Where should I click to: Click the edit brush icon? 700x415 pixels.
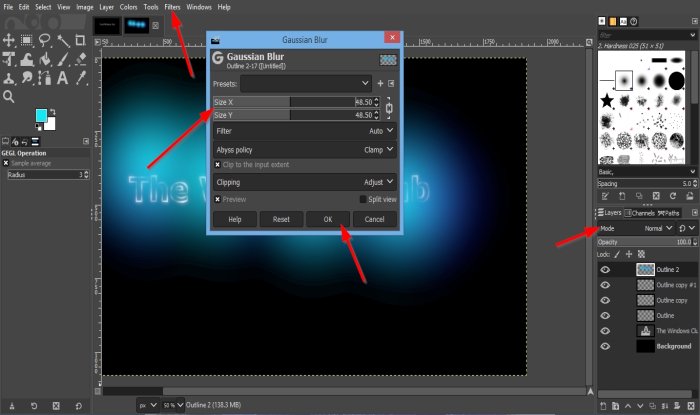click(605, 196)
